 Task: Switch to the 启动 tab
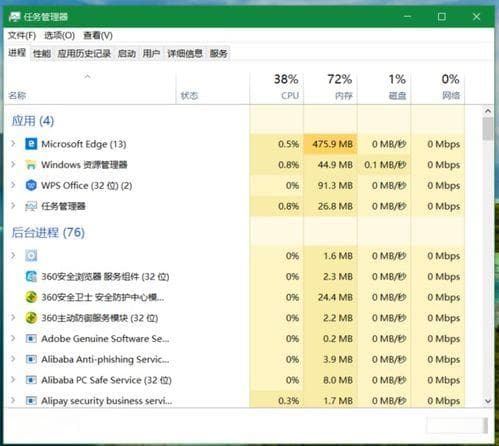pos(127,53)
